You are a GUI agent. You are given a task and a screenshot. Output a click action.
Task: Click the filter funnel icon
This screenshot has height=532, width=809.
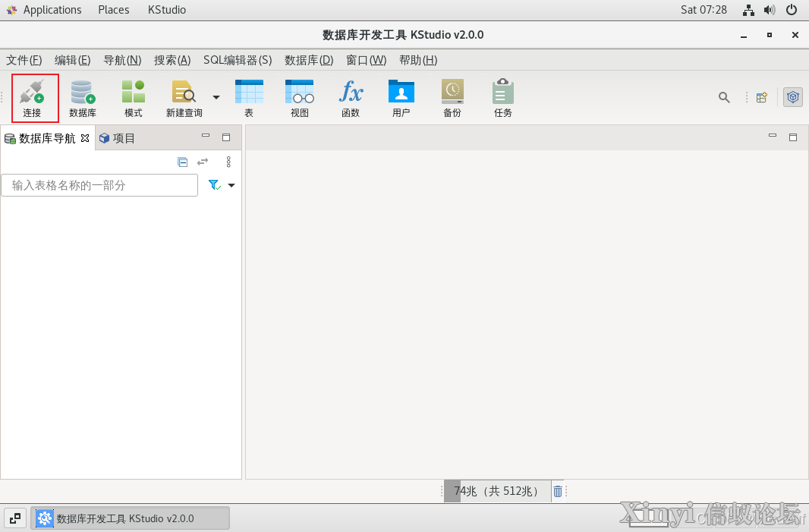click(215, 185)
